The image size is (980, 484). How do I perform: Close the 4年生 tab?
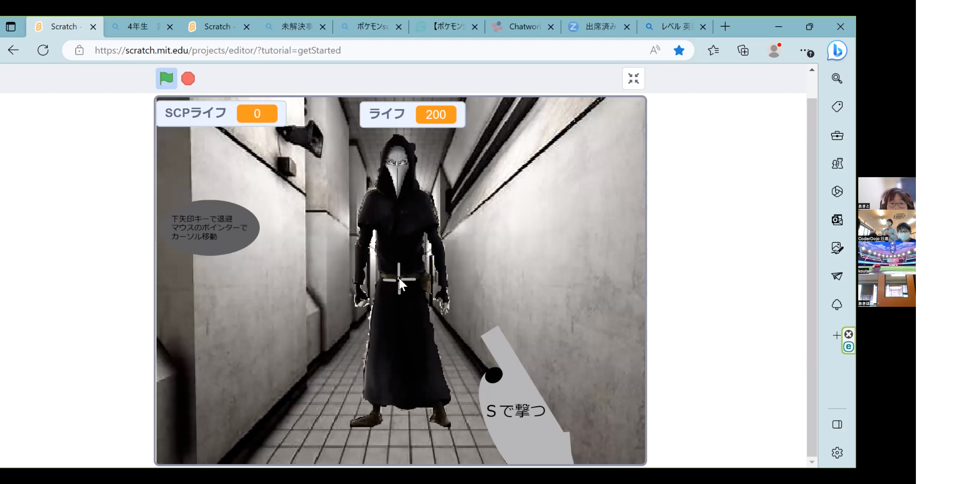(x=170, y=27)
